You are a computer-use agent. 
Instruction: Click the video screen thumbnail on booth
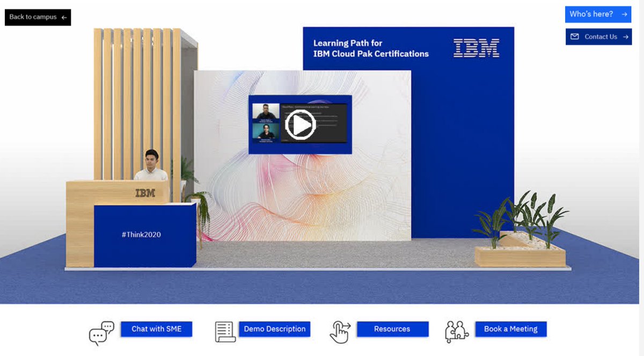click(300, 125)
